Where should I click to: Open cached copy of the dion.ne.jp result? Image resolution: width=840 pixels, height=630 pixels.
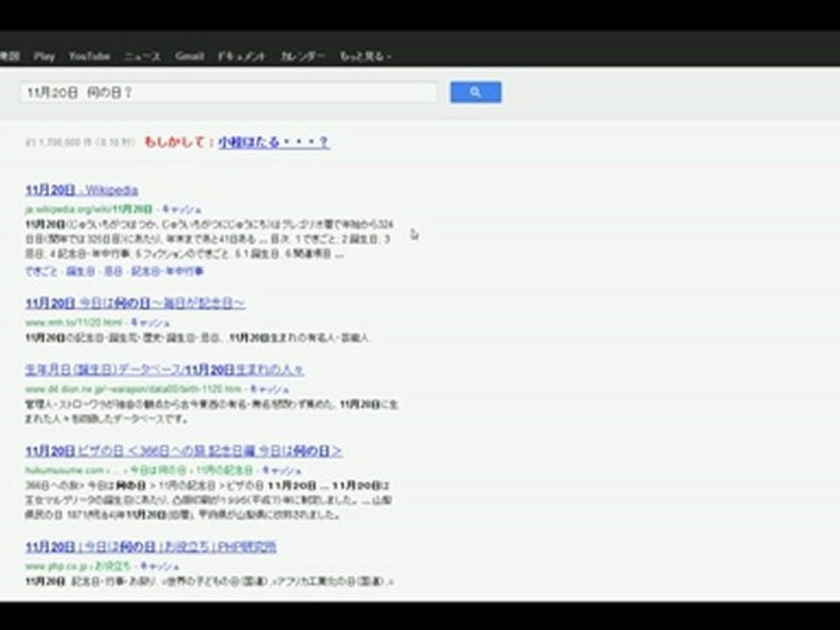coord(269,388)
